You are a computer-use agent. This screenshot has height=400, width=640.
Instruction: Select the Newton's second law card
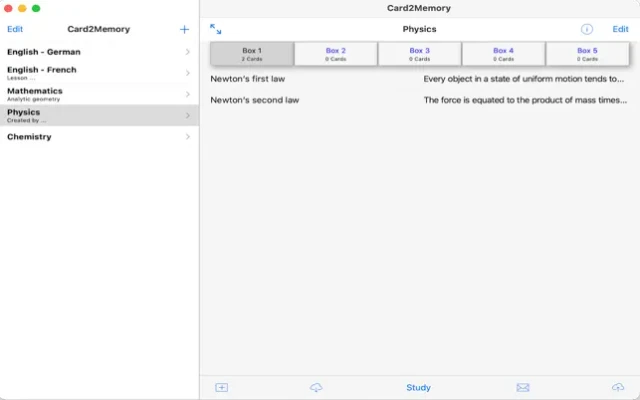(x=255, y=100)
